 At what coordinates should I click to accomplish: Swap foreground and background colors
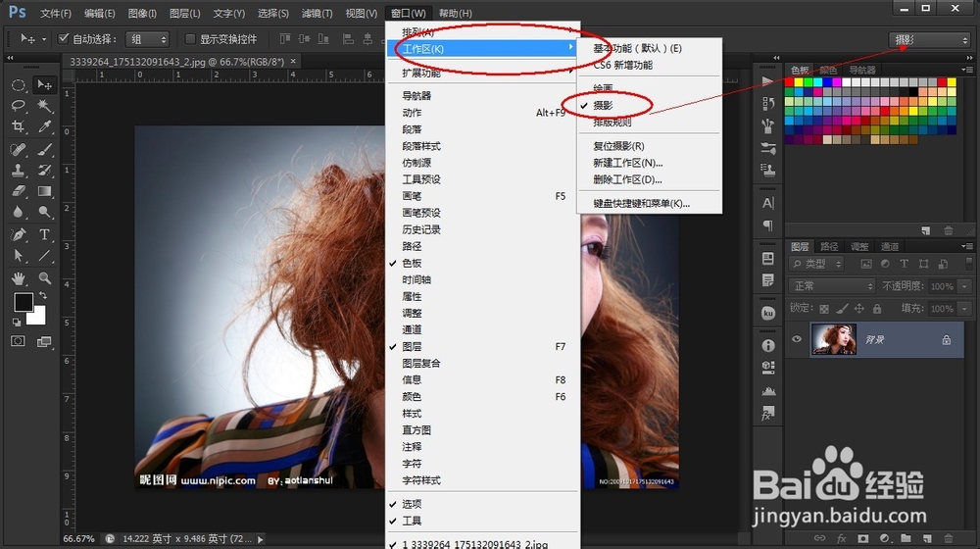click(x=42, y=295)
